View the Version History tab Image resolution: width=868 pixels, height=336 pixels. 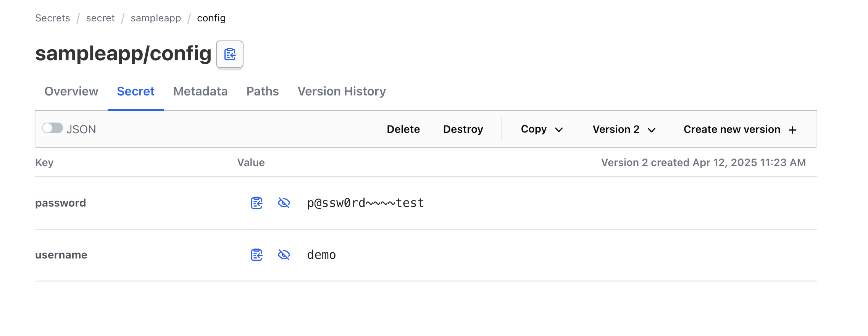pyautogui.click(x=342, y=91)
